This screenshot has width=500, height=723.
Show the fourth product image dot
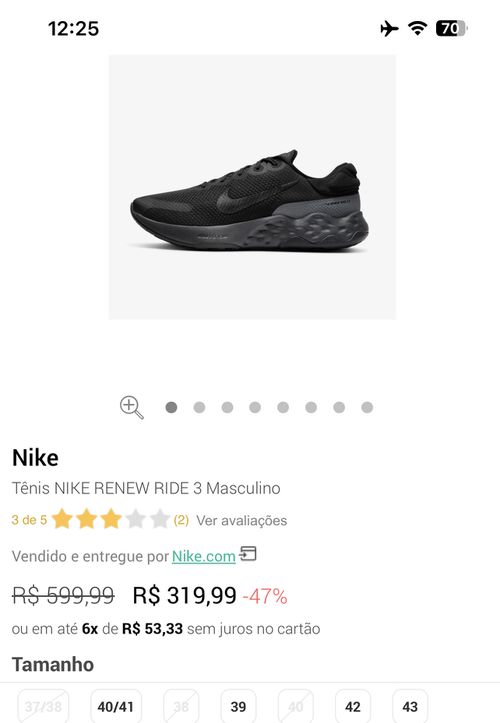pyautogui.click(x=255, y=407)
